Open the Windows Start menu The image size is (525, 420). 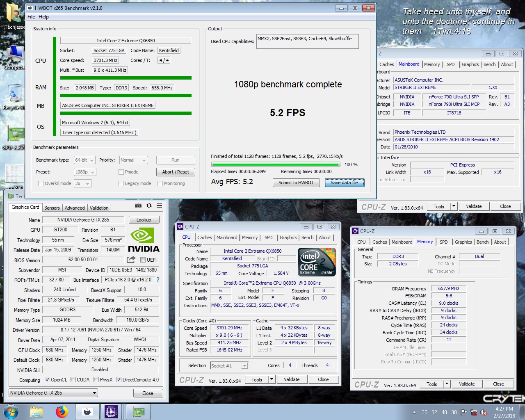[x=11, y=412]
